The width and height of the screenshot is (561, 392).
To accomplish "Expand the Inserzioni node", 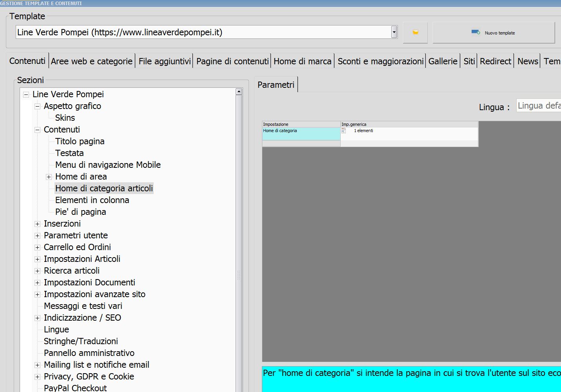I will coord(38,224).
